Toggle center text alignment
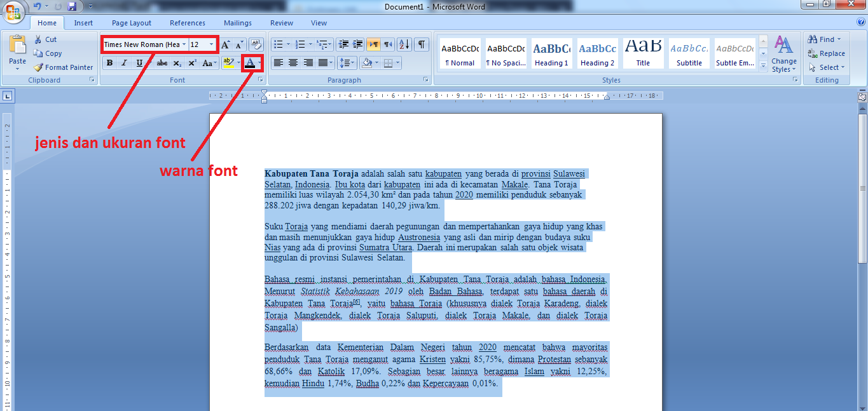Image resolution: width=868 pixels, height=411 pixels. pos(293,62)
